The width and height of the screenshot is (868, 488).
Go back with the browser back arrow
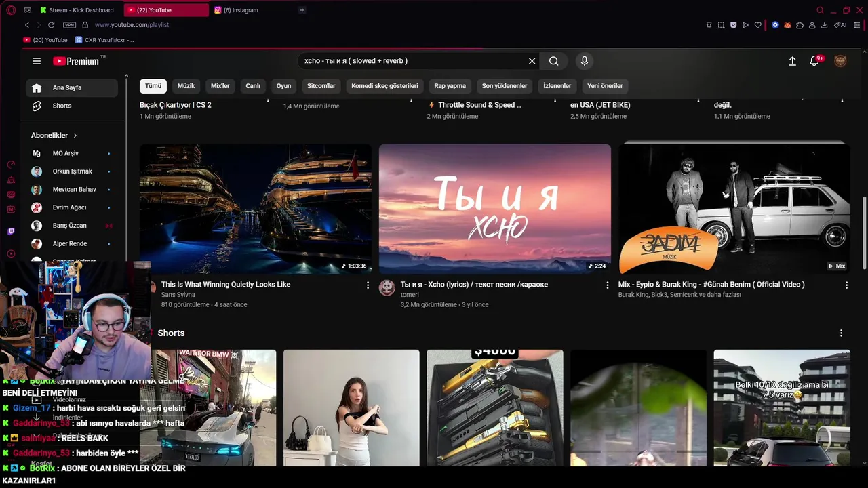[27, 25]
